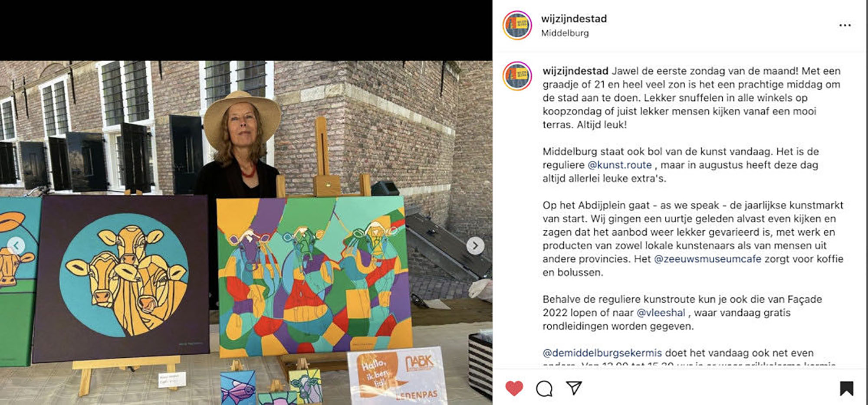Click bold wijzijndestad name in caption
Screen dimensions: 868x405
(x=575, y=71)
